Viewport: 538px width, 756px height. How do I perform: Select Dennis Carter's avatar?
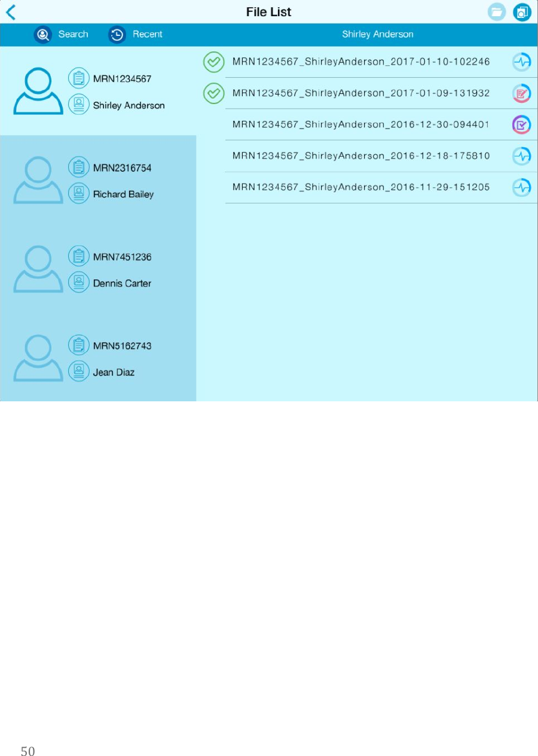[38, 269]
